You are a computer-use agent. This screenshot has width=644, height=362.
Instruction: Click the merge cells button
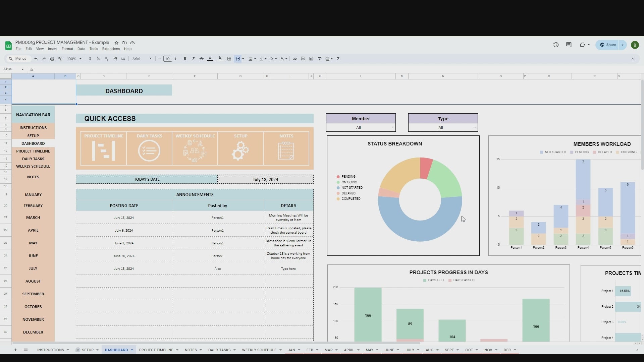(x=237, y=59)
